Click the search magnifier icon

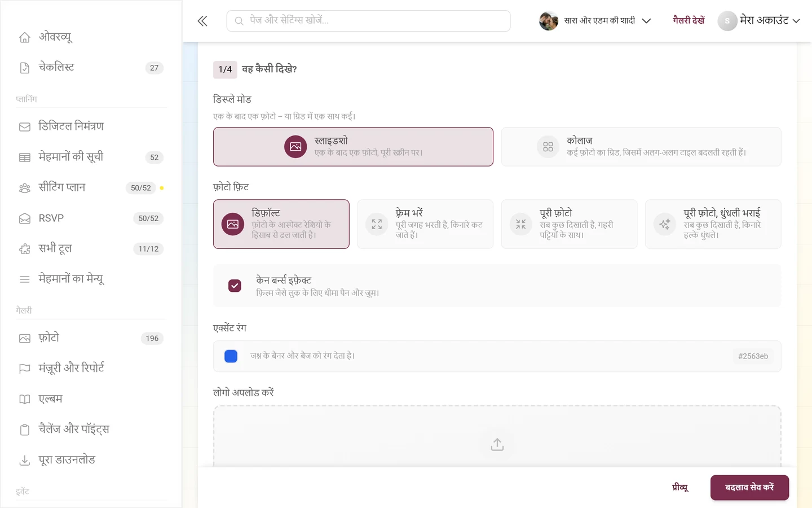(x=239, y=21)
